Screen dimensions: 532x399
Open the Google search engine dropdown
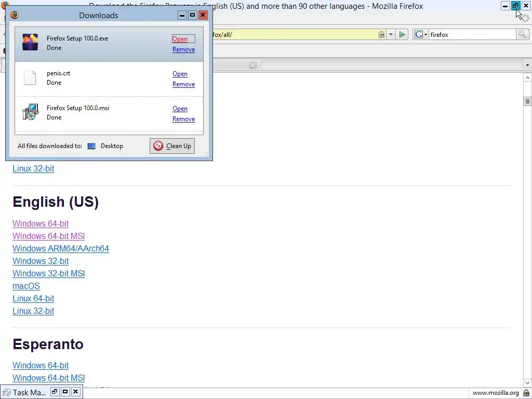coord(421,34)
